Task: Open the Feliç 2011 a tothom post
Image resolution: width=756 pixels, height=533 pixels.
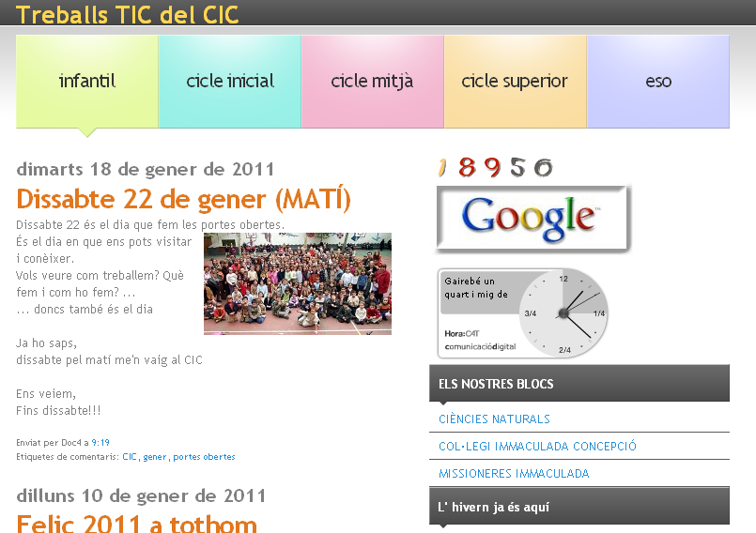Action: click(136, 524)
